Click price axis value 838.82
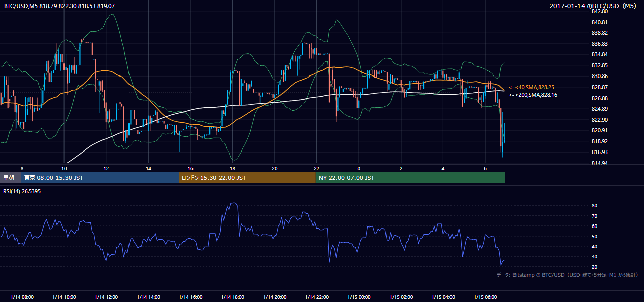Image resolution: width=644 pixels, height=302 pixels. tap(599, 33)
